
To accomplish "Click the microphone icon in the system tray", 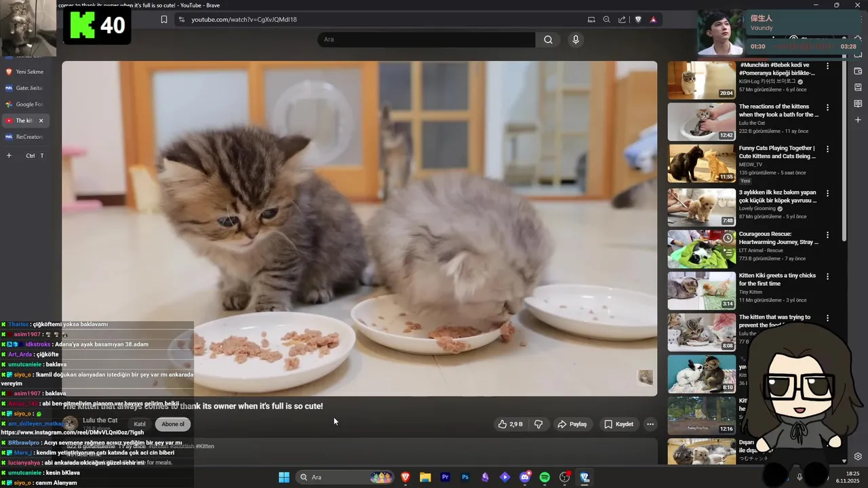I will pyautogui.click(x=800, y=477).
